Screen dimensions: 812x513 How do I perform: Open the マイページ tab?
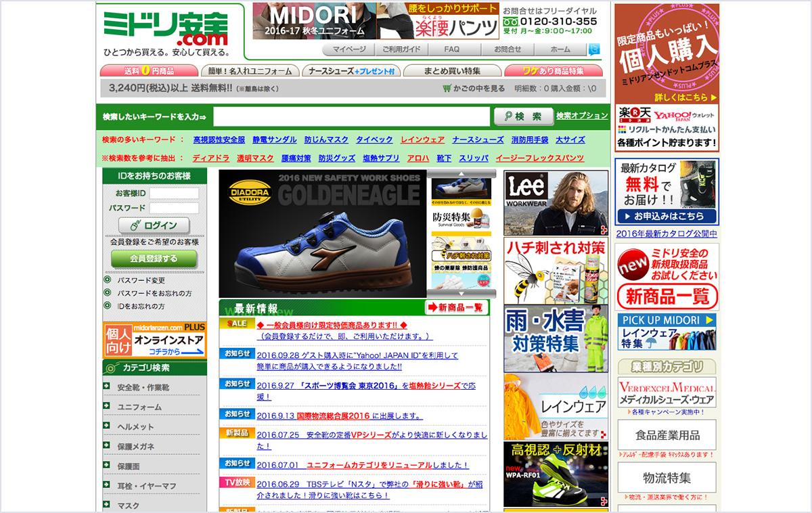(348, 49)
